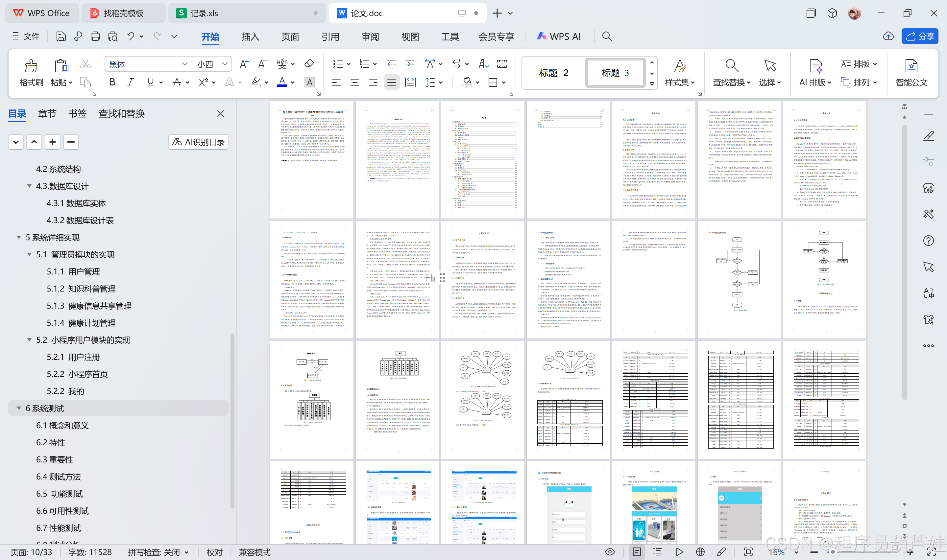Open the font size 小四 dropdown
The width and height of the screenshot is (947, 560).
(x=225, y=64)
